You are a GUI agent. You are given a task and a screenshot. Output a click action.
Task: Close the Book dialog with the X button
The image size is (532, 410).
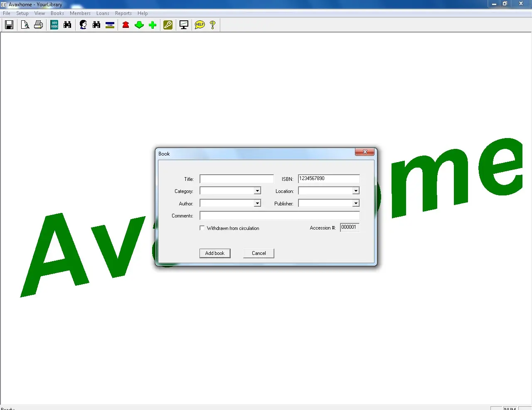[365, 152]
